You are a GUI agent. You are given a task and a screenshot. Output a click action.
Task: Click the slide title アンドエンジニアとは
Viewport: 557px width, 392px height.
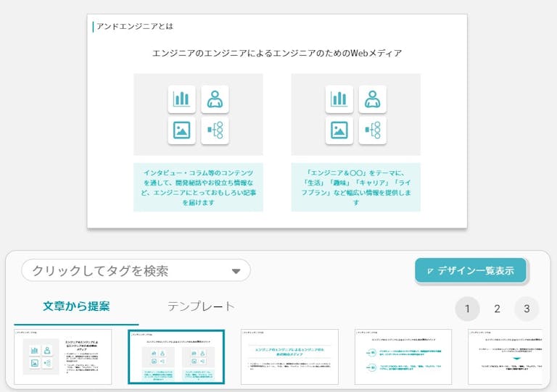pos(135,26)
